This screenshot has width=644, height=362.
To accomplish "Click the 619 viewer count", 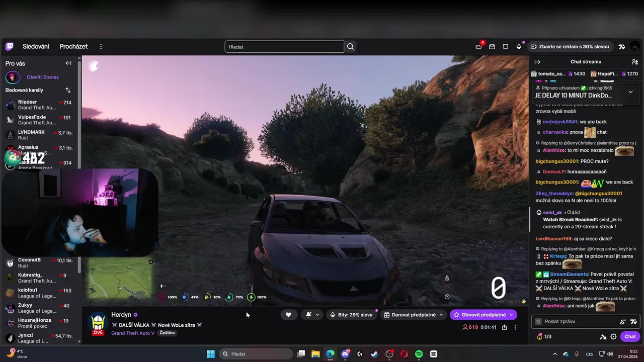I will pos(470,327).
